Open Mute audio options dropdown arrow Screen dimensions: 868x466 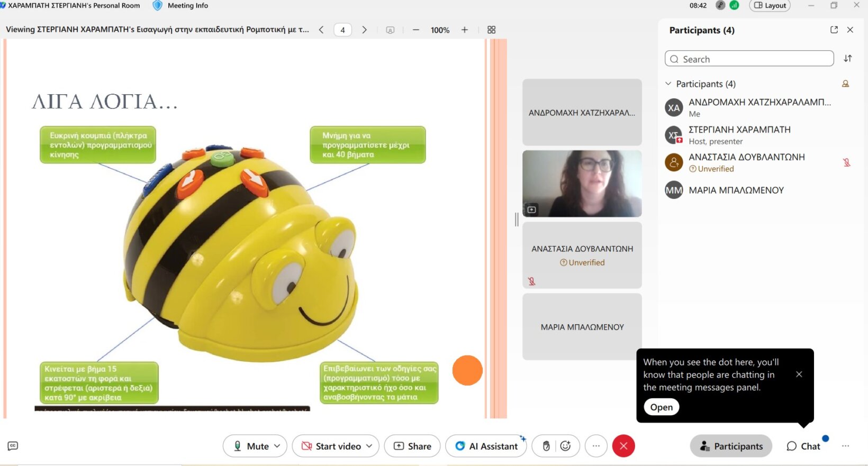click(277, 446)
